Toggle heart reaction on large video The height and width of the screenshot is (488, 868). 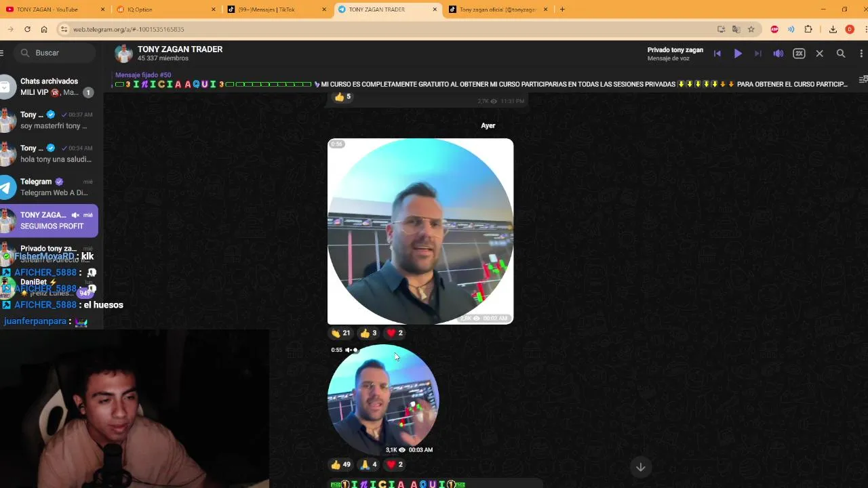[x=395, y=333]
